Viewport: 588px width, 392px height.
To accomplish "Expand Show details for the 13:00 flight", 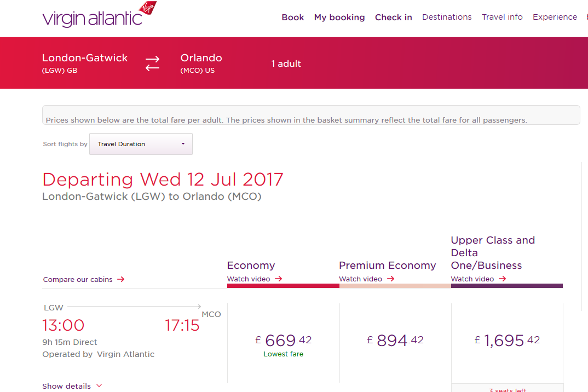I will pyautogui.click(x=72, y=386).
